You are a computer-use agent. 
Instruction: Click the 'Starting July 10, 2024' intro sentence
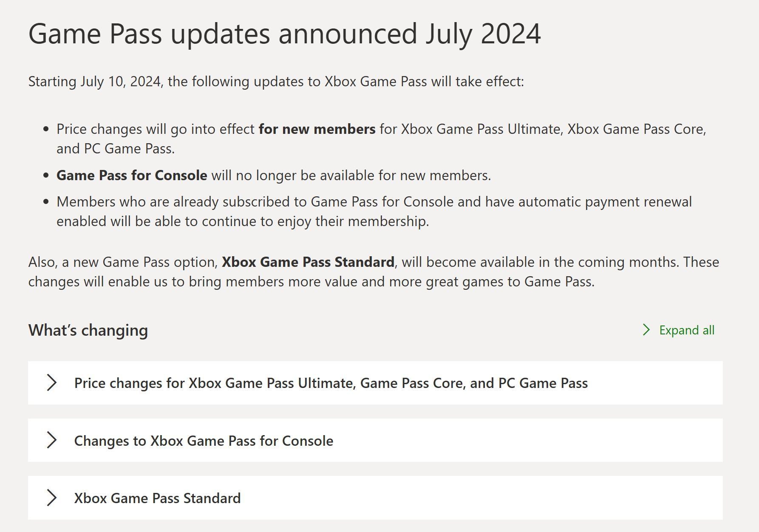pyautogui.click(x=276, y=81)
